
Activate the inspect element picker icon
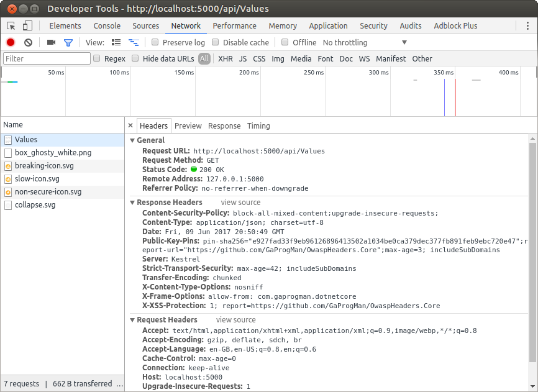click(x=11, y=25)
